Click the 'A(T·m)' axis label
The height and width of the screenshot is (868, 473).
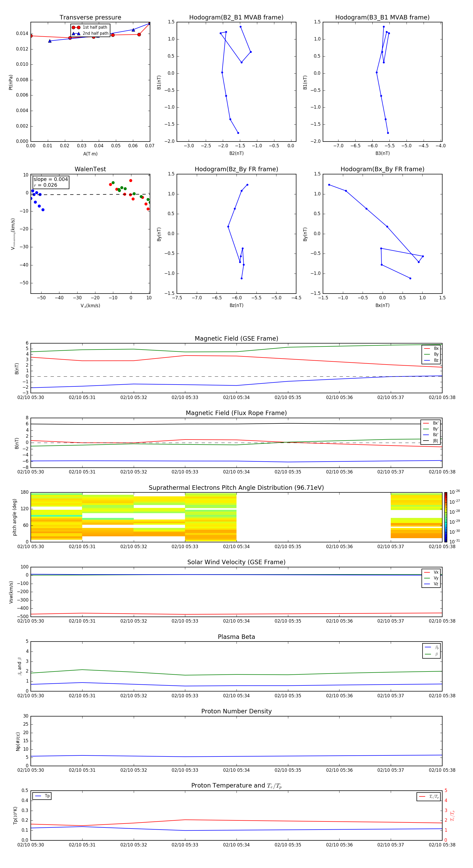[x=90, y=154]
